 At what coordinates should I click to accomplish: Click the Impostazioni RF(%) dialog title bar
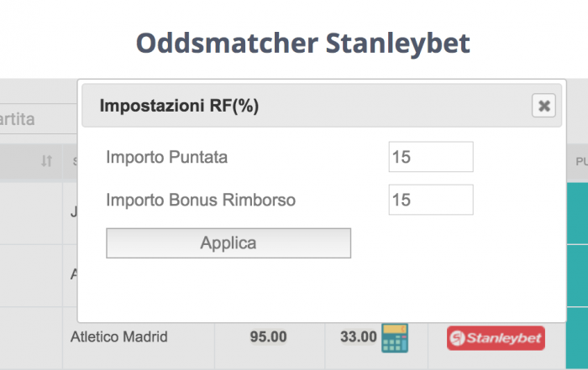(x=322, y=106)
